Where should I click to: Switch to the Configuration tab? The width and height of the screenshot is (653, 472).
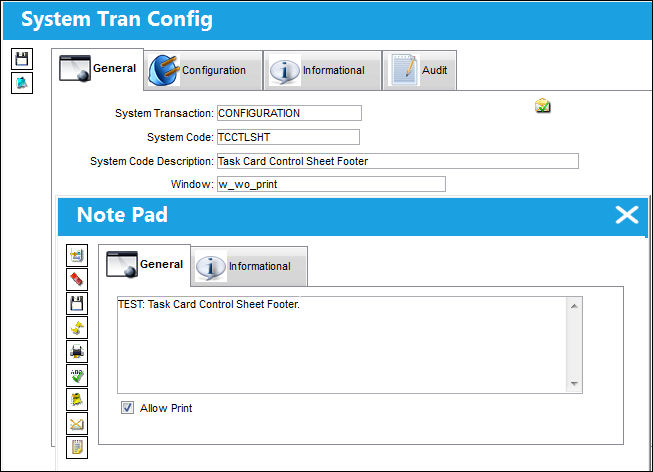coord(204,70)
